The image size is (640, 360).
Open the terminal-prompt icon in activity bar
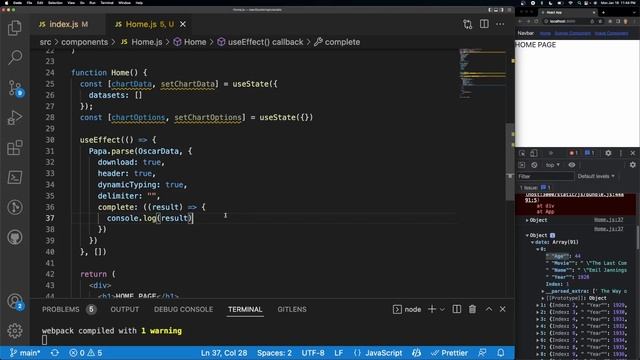pyautogui.click(x=15, y=178)
